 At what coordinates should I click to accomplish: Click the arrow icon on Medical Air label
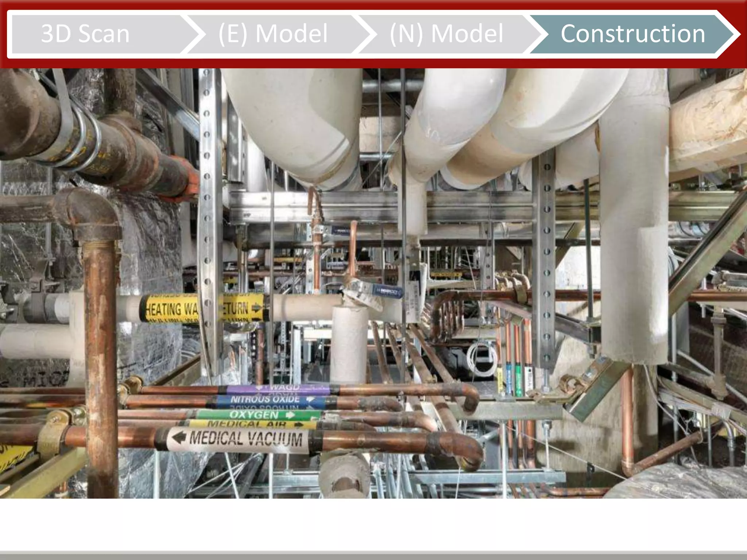298,425
